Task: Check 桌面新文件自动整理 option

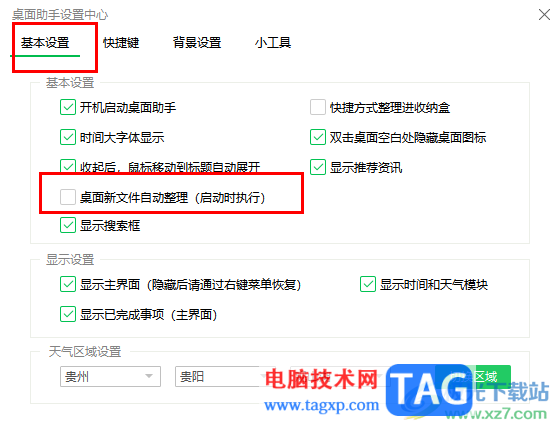Action: [68, 197]
